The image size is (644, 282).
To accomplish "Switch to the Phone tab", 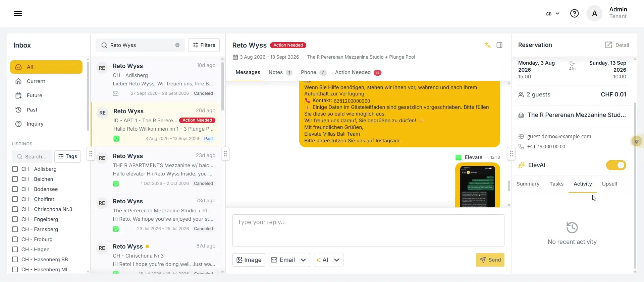I will click(x=313, y=72).
